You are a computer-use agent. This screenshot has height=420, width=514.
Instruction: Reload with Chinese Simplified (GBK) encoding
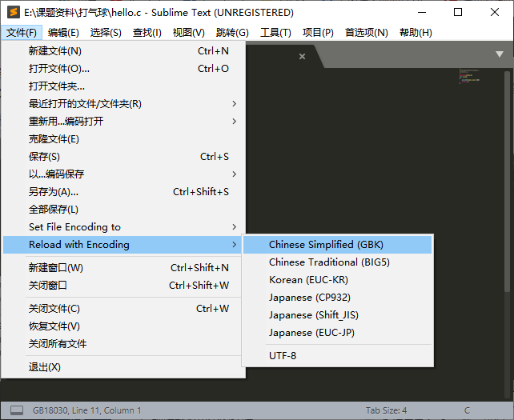pos(337,245)
